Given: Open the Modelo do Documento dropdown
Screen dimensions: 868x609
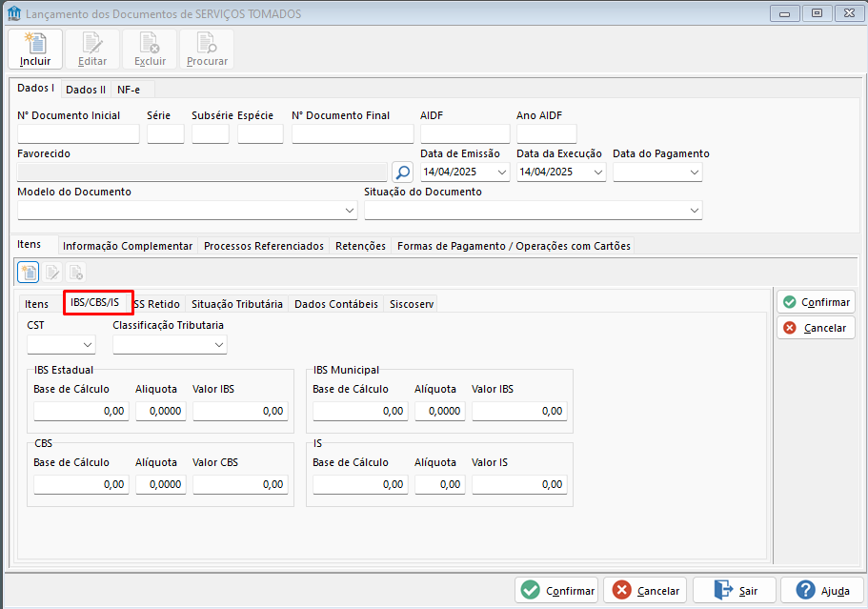Looking at the screenshot, I should pos(350,211).
